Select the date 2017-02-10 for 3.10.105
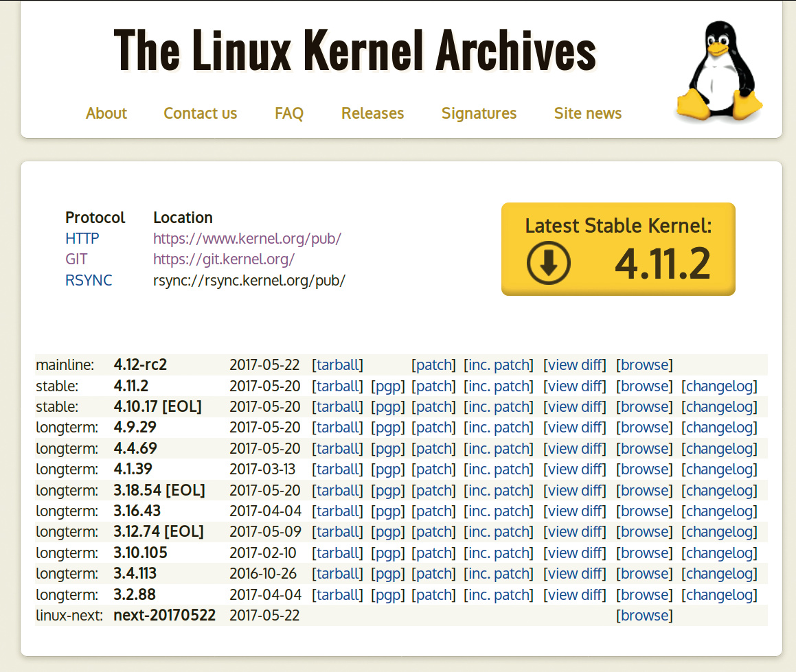 (263, 553)
